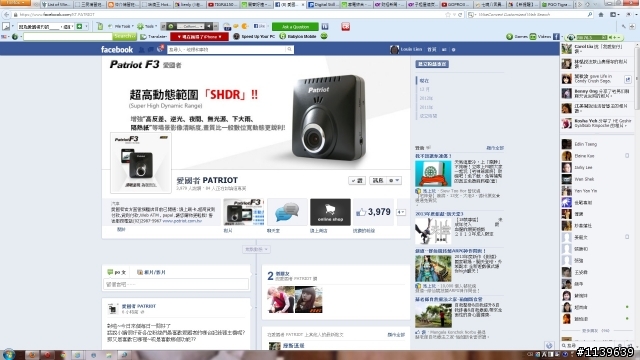Switch to the FOO Tiger browser tab
Viewport: 640px width, 360px height.
click(557, 4)
